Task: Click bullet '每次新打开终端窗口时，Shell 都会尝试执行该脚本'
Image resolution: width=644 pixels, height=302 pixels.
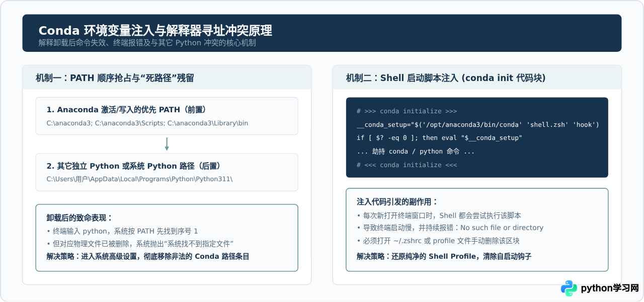Action: click(439, 215)
